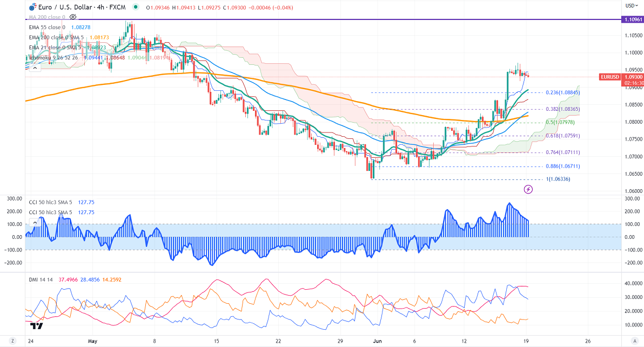
Task: Click the Jun label on the time axis
Action: click(378, 341)
